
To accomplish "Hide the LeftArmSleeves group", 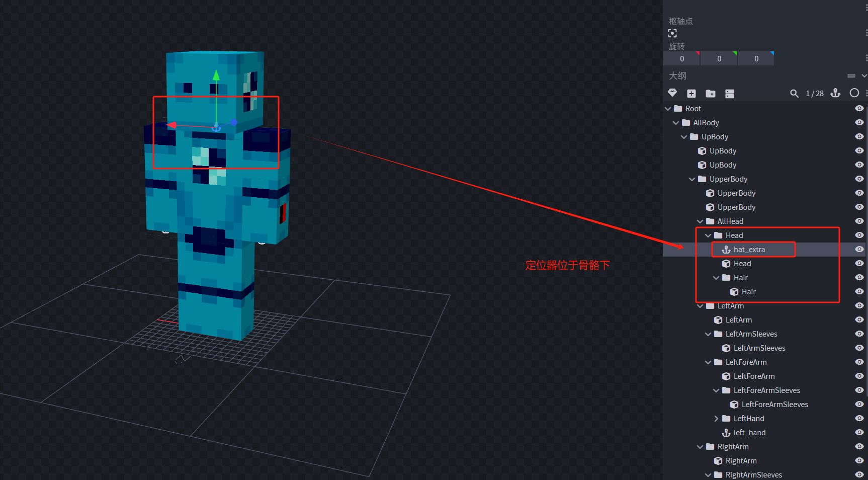I will click(x=859, y=334).
